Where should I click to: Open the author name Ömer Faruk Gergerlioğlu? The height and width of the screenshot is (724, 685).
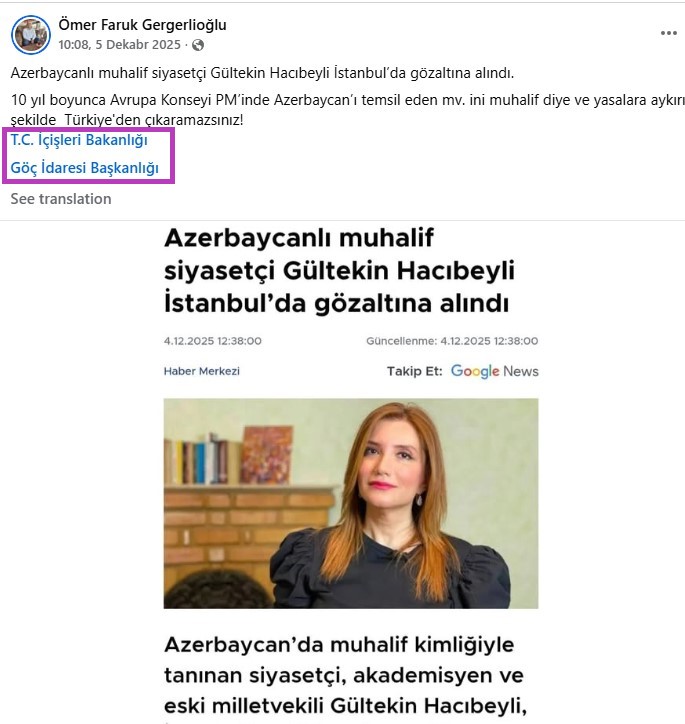[142, 24]
